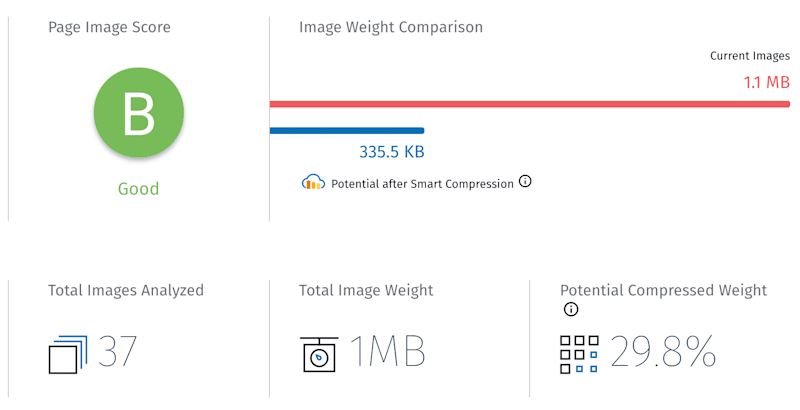Image resolution: width=800 pixels, height=410 pixels.
Task: Click the 'Page Image Score' heading
Action: 109,27
